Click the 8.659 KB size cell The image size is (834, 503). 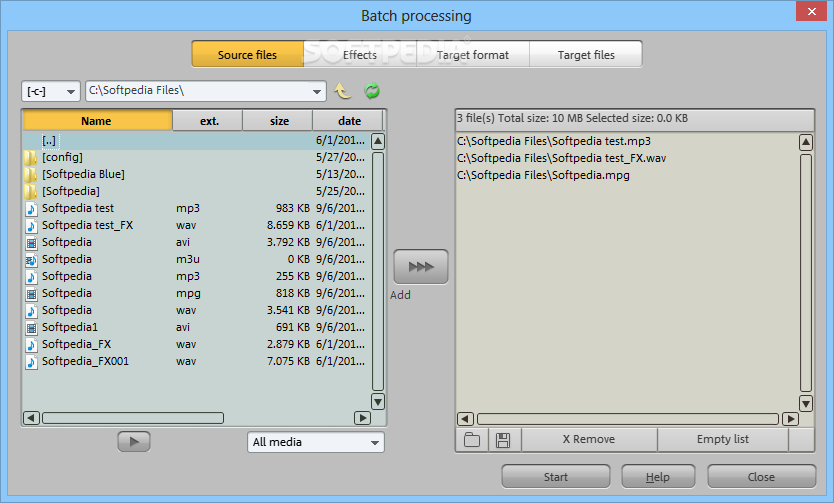click(288, 225)
